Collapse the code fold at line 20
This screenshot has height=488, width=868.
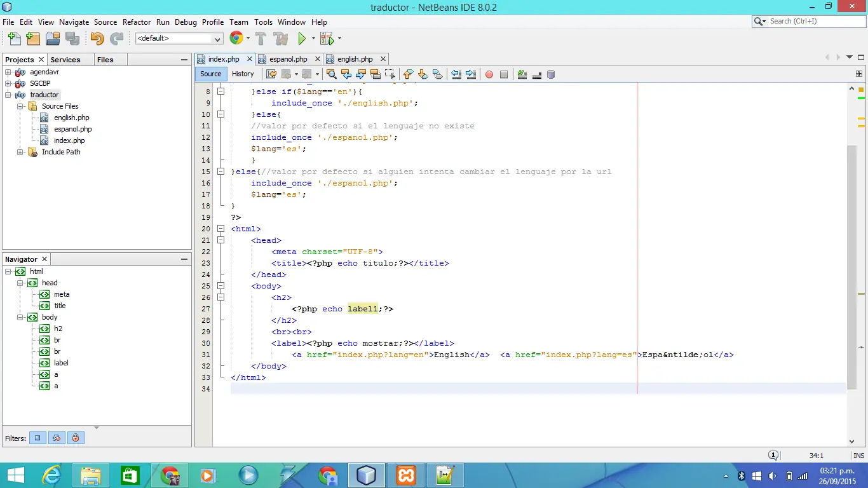tap(221, 229)
